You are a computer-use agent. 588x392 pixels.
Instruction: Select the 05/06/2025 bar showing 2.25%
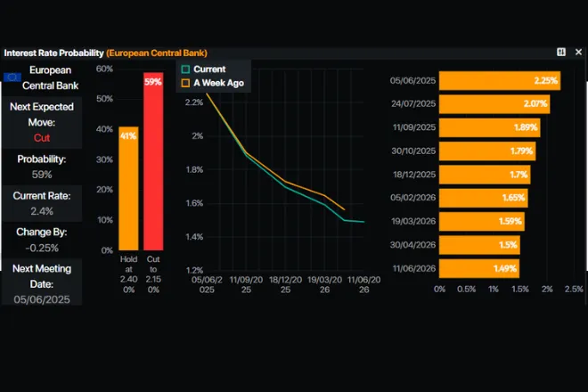click(x=500, y=81)
